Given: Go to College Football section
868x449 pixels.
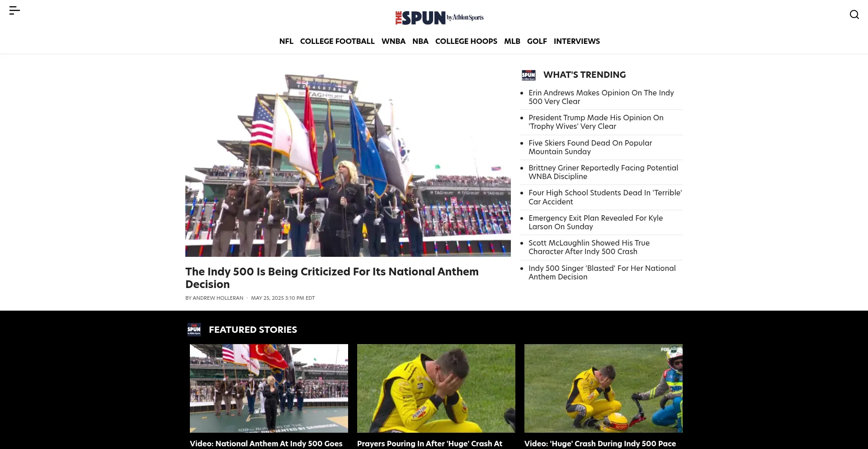Looking at the screenshot, I should tap(337, 41).
